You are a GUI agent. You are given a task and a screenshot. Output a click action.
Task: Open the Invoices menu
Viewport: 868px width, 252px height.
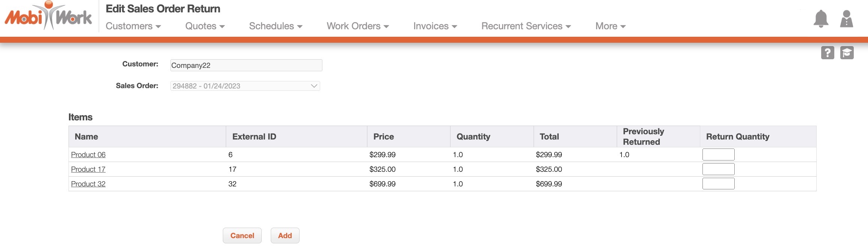pyautogui.click(x=435, y=26)
